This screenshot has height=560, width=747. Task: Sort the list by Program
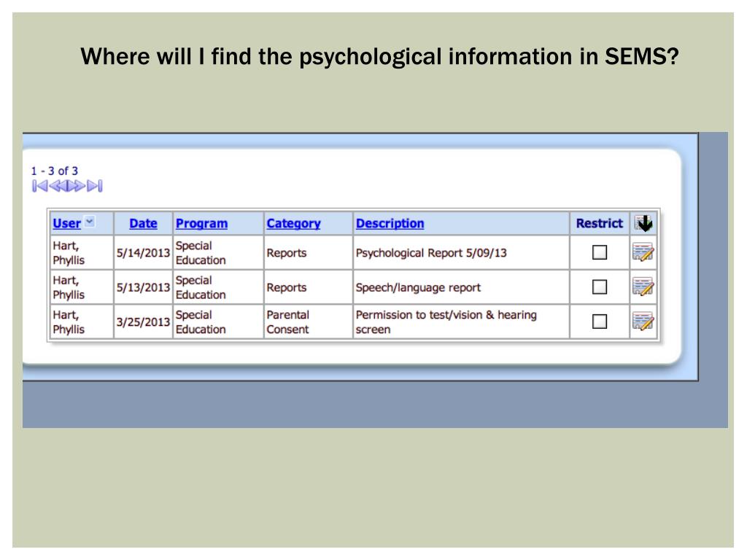coord(201,223)
